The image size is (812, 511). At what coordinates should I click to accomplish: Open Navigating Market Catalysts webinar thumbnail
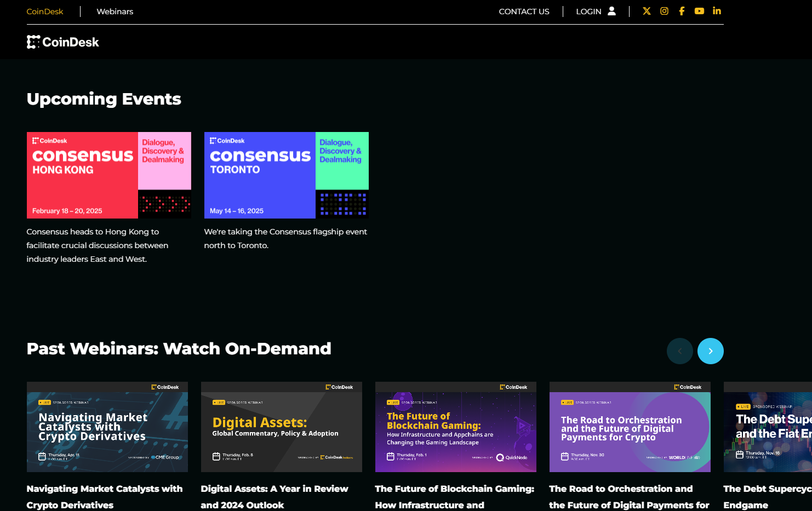[107, 427]
